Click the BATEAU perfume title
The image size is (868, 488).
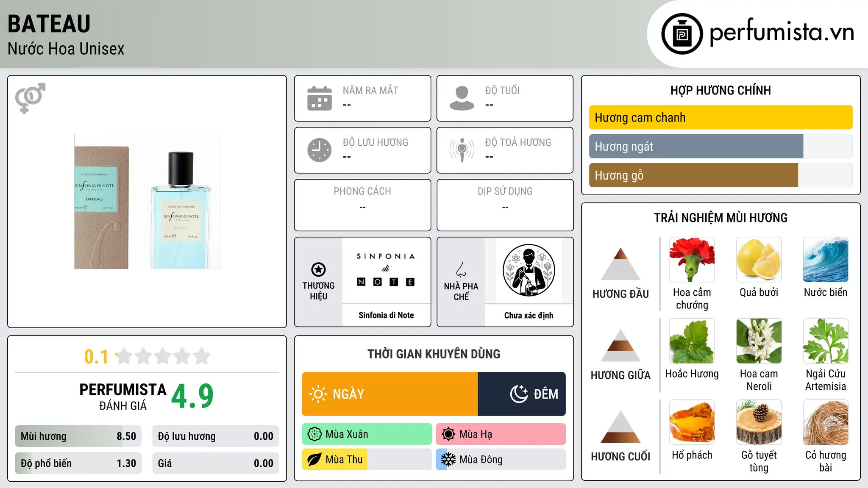49,24
